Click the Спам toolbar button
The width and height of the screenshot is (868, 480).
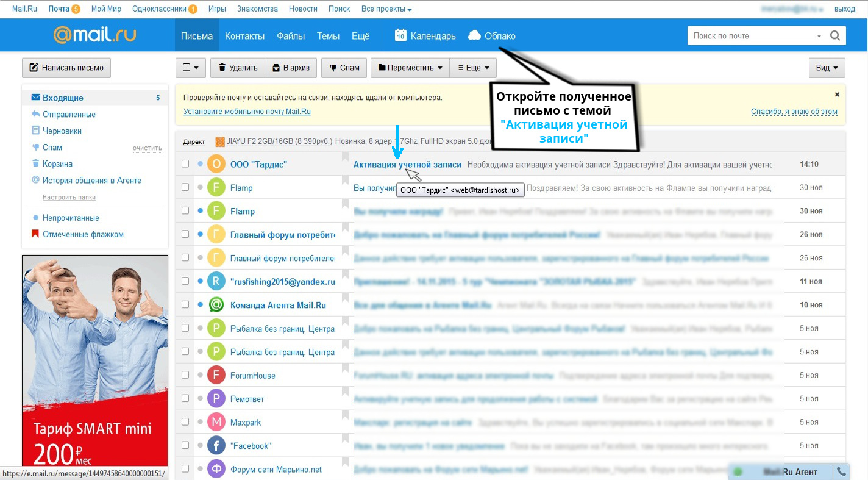[x=344, y=68]
